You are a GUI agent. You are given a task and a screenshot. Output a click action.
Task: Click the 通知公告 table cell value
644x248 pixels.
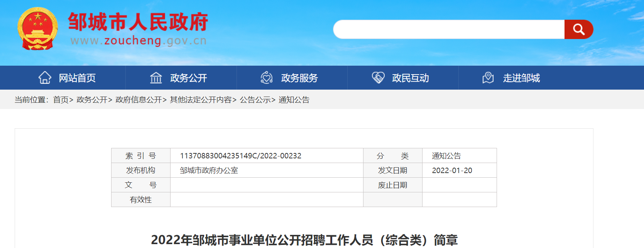446,156
